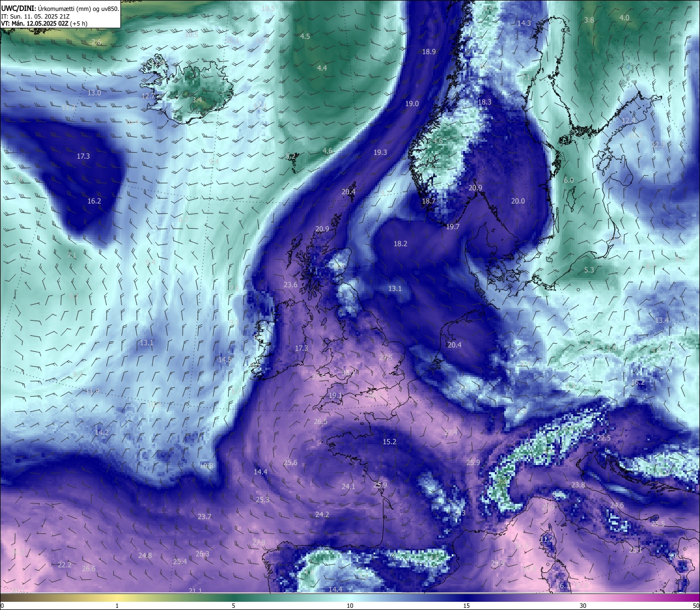This screenshot has height=610, width=700.
Task: Click the 23.6 value near Scotland
Action: [290, 285]
